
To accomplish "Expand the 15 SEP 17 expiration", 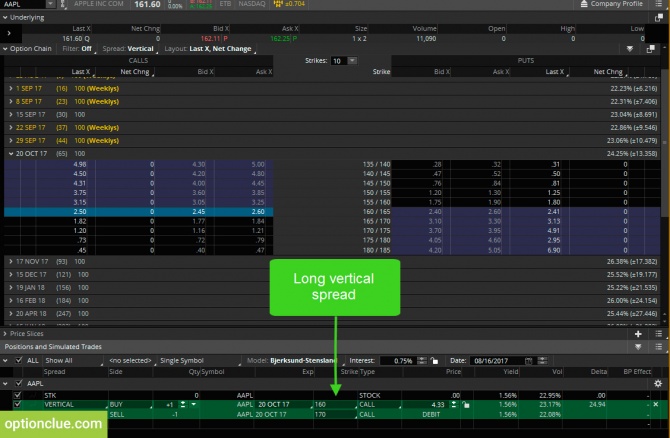I will [11, 115].
